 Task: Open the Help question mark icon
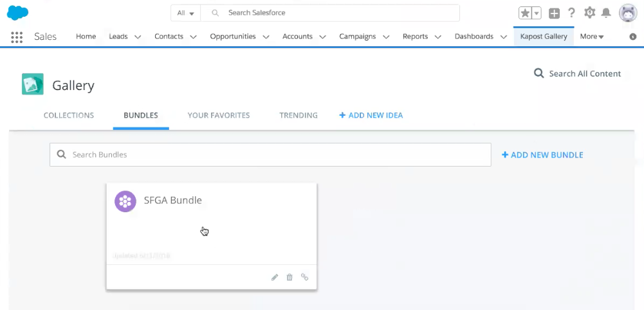tap(571, 13)
